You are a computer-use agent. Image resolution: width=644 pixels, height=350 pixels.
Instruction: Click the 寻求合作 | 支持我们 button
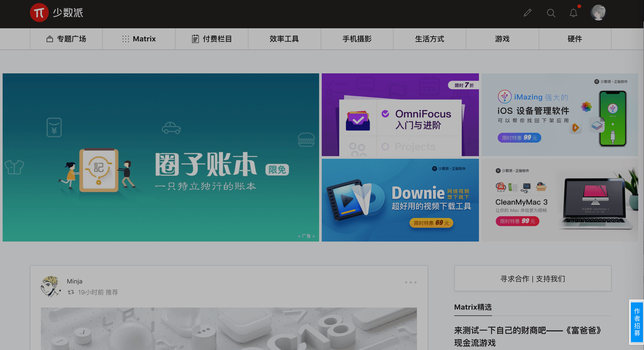pyautogui.click(x=533, y=278)
